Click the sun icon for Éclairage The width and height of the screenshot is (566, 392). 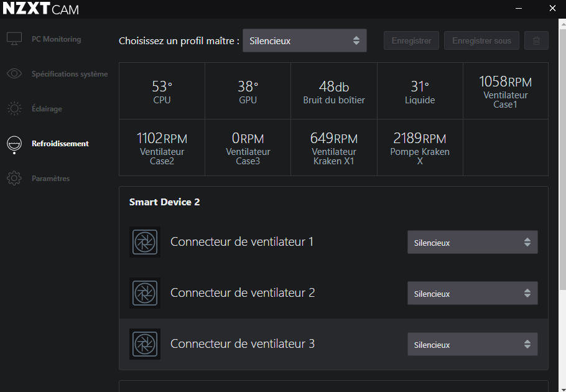(14, 108)
